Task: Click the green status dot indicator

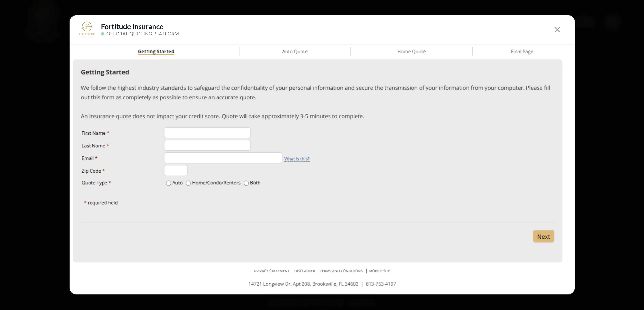Action: coord(103,34)
